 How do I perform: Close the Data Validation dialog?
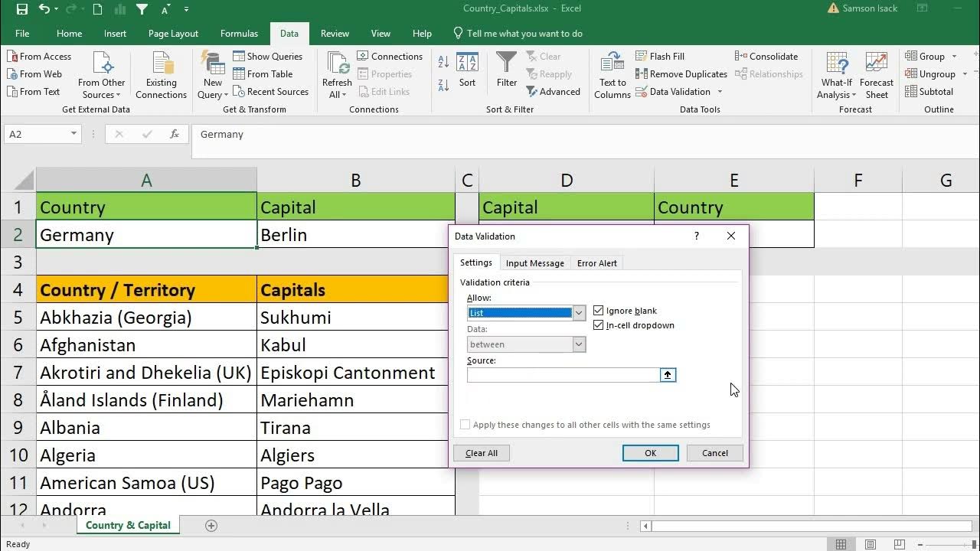(x=730, y=236)
